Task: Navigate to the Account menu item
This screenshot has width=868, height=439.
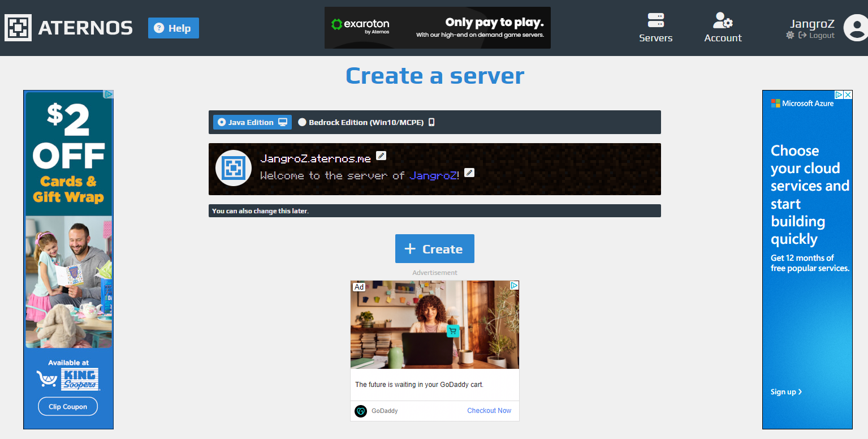Action: [722, 38]
